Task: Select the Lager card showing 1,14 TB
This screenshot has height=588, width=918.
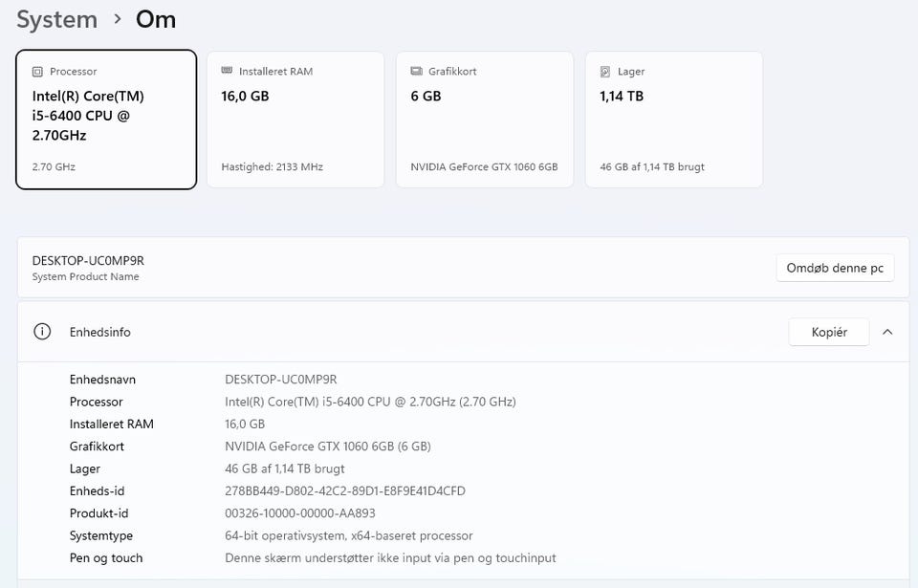Action: (674, 120)
